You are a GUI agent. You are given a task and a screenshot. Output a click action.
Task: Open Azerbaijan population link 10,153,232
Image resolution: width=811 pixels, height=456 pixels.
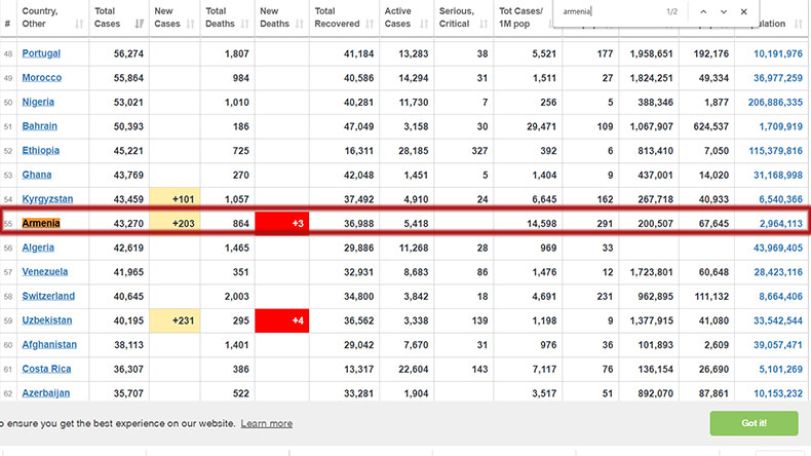[778, 393]
